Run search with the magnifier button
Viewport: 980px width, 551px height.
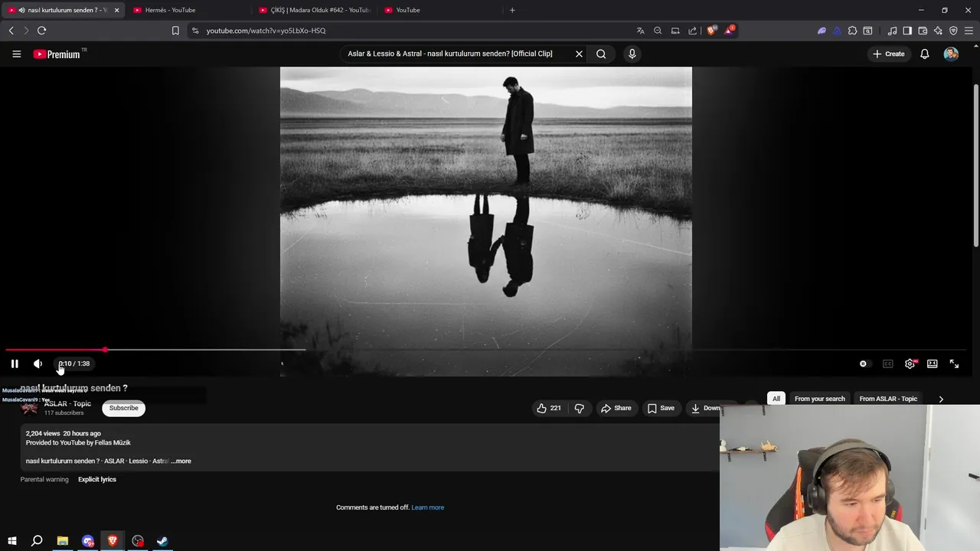(x=601, y=54)
